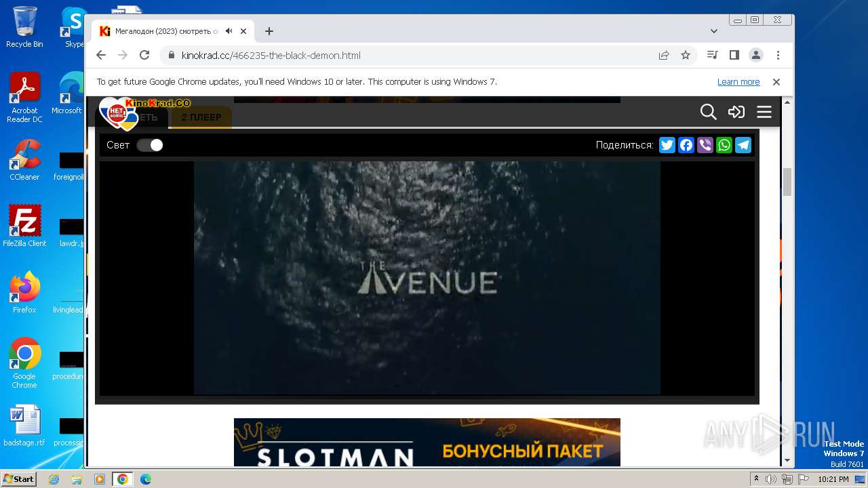Image resolution: width=868 pixels, height=488 pixels.
Task: Click page scrollbar down arrow
Action: pyautogui.click(x=787, y=460)
